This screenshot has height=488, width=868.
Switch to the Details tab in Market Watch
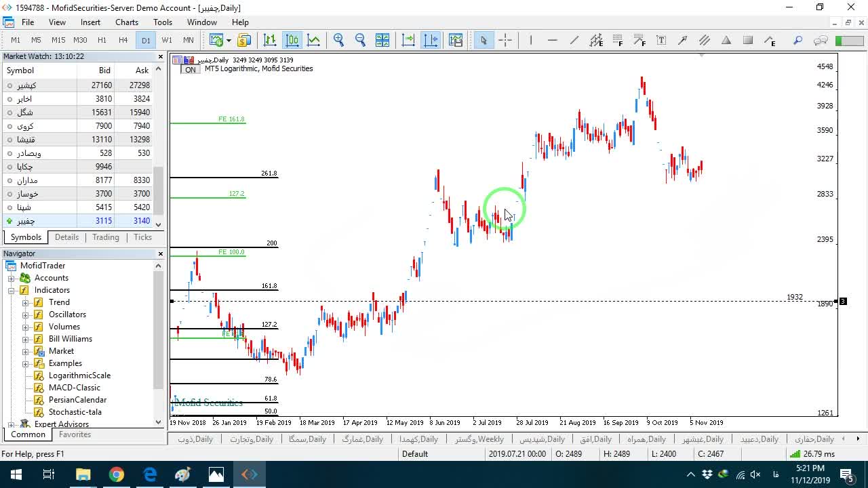[x=66, y=237]
